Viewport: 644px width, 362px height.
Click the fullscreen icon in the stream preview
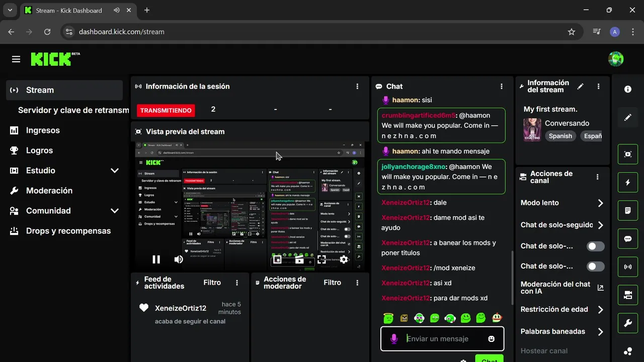click(x=321, y=259)
